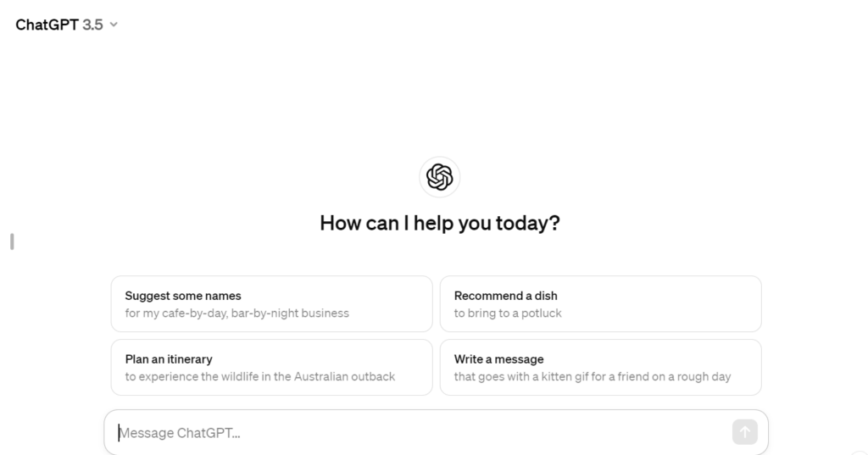This screenshot has width=868, height=455.
Task: Click the OpenAI knot logo icon
Action: click(x=440, y=177)
